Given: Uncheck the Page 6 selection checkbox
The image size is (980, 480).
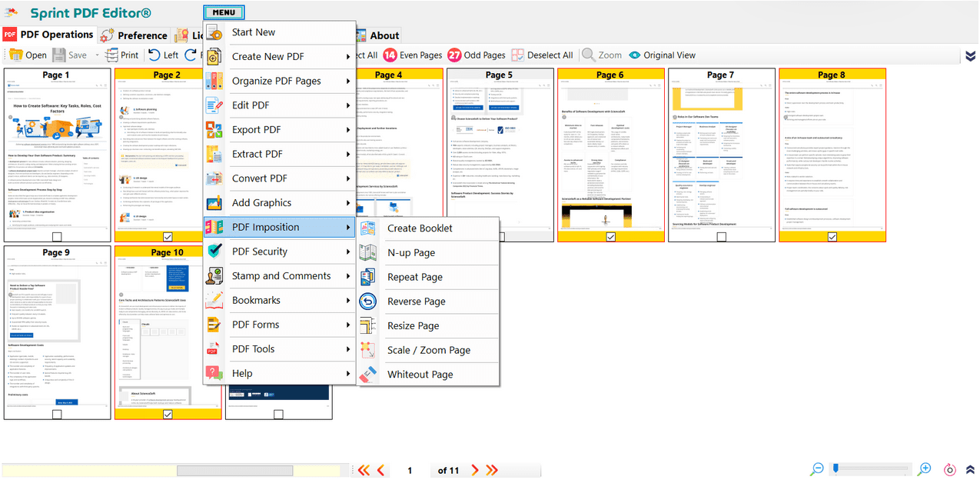Looking at the screenshot, I should 610,237.
